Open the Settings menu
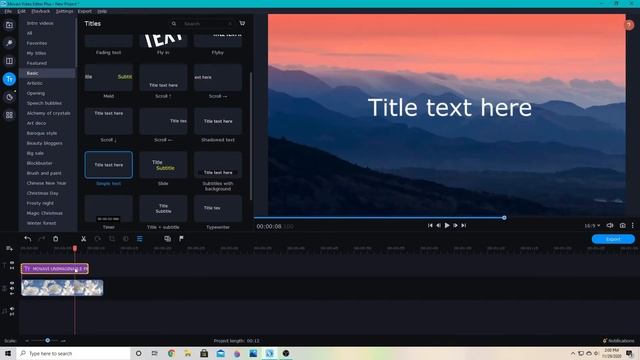 [64, 11]
